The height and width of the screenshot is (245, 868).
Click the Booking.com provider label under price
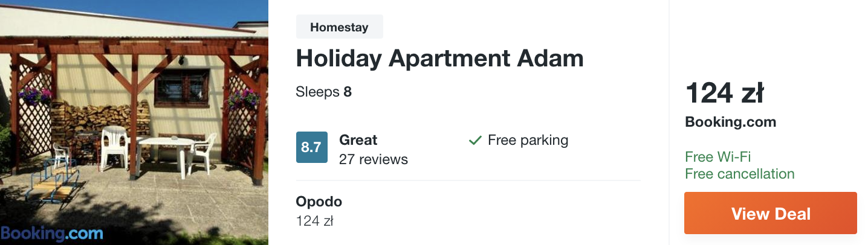(730, 122)
